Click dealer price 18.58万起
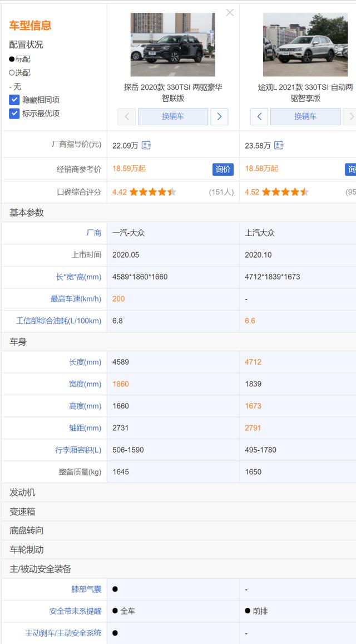 coord(262,169)
